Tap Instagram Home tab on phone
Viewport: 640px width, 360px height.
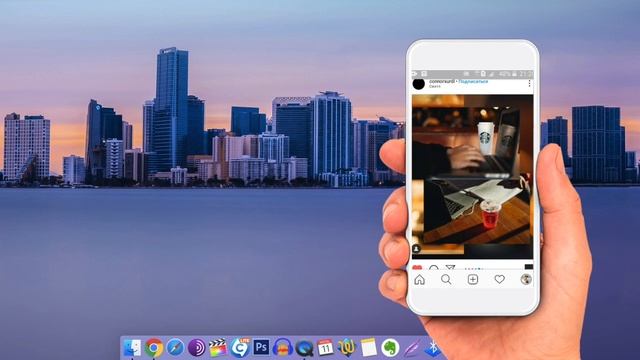(x=420, y=280)
